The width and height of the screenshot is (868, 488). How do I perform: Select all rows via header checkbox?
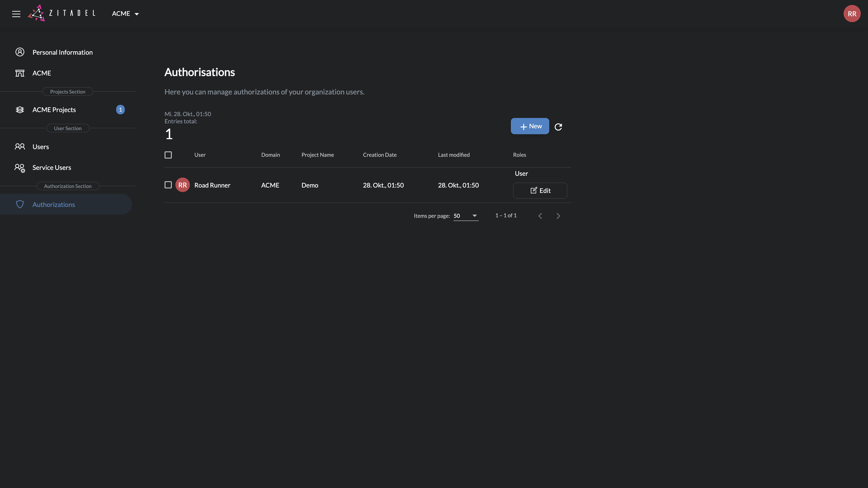click(168, 155)
